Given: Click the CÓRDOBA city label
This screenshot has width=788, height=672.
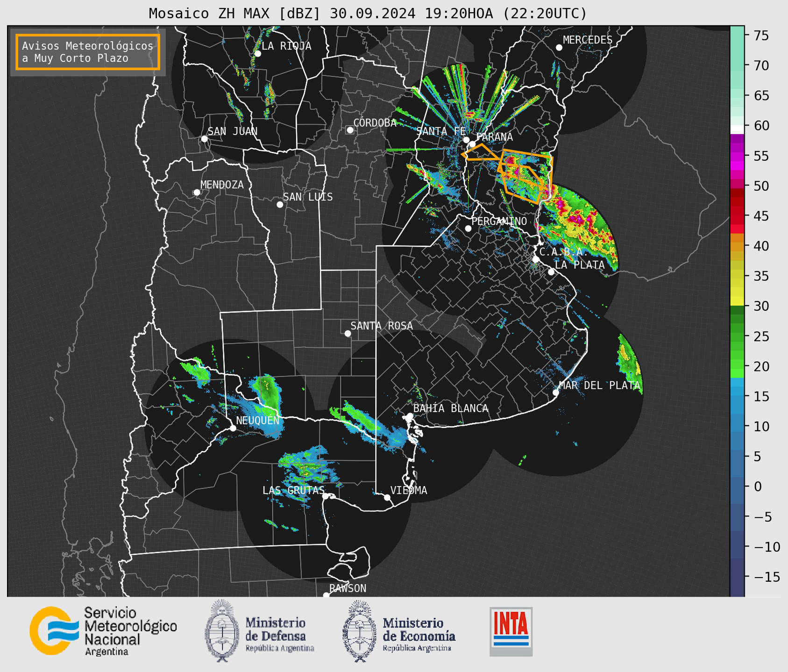Looking at the screenshot, I should tap(375, 123).
